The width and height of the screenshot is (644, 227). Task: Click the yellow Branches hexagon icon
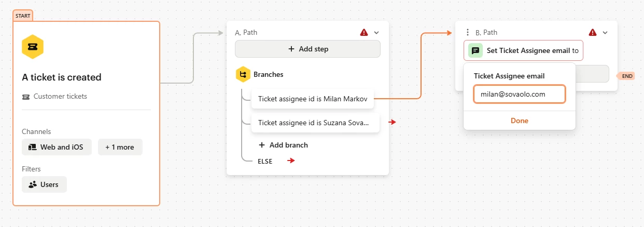243,74
